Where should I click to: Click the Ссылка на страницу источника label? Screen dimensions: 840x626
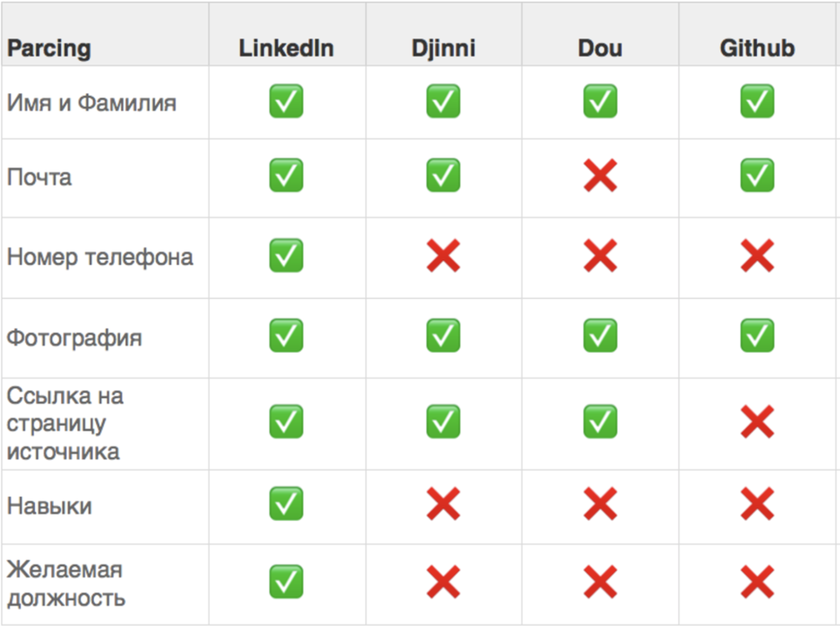click(65, 423)
